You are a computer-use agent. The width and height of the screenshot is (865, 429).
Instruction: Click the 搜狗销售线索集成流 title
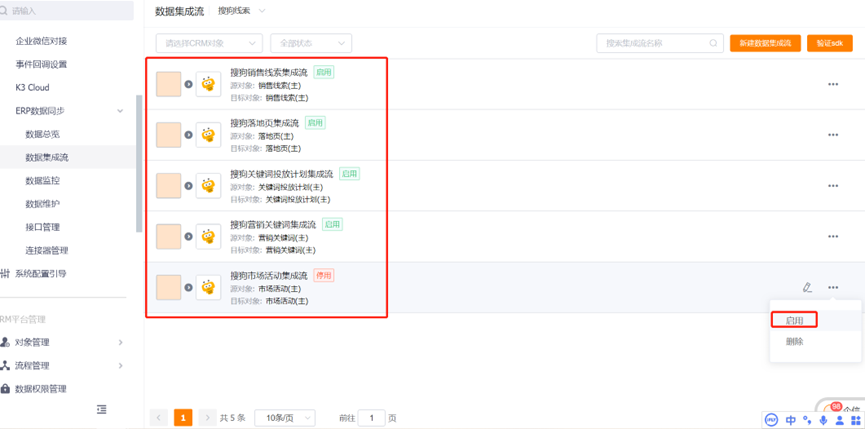pos(269,72)
